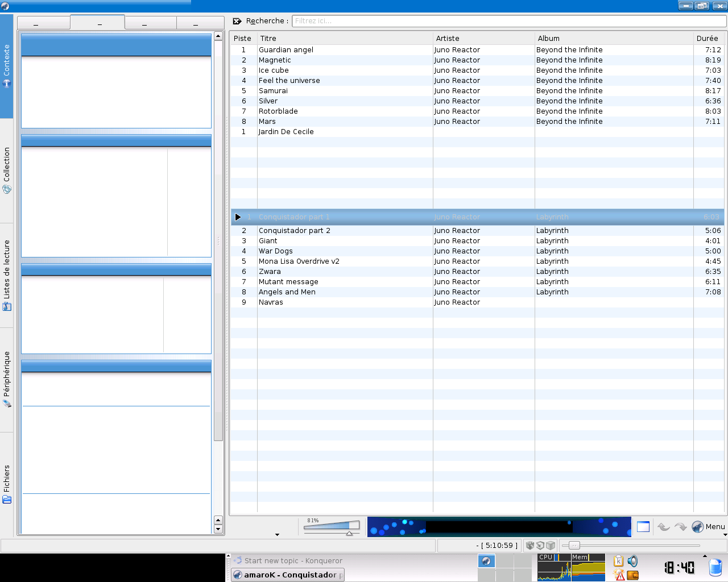Image resolution: width=728 pixels, height=582 pixels.
Task: Switch to the Listes de lecture tab
Action: coord(7,275)
